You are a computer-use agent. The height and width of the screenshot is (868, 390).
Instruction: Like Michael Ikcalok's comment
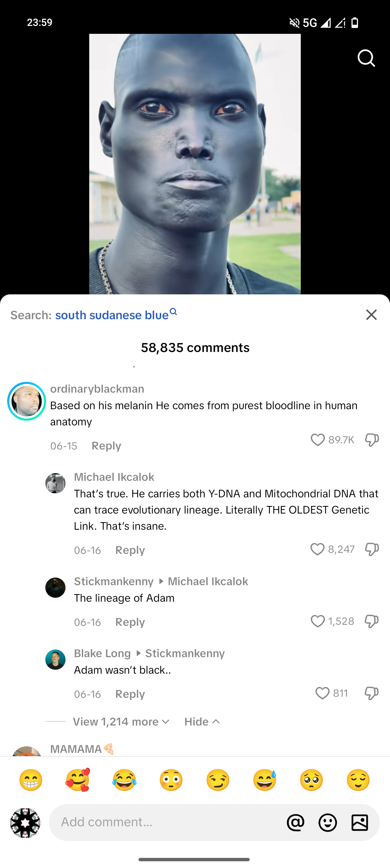click(317, 549)
